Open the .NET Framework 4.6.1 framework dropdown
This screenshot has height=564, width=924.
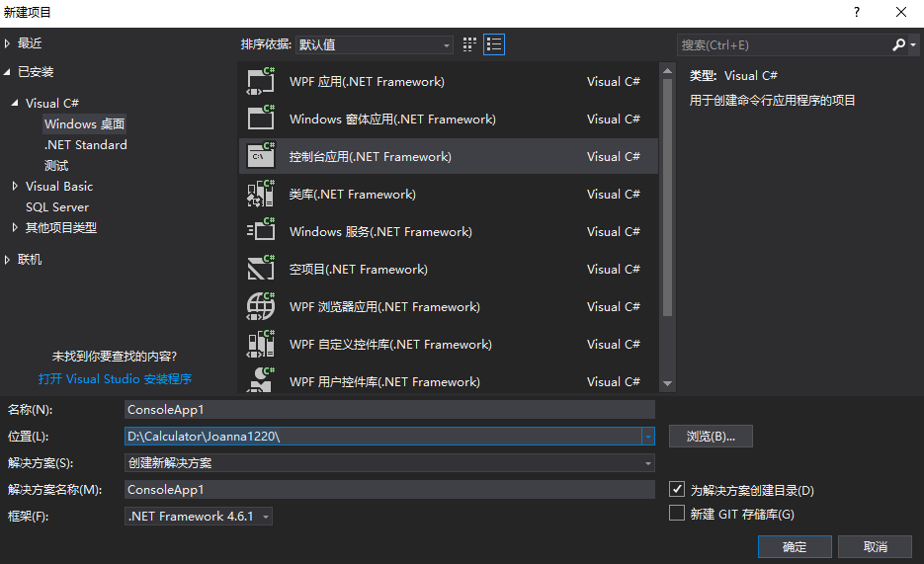click(199, 517)
